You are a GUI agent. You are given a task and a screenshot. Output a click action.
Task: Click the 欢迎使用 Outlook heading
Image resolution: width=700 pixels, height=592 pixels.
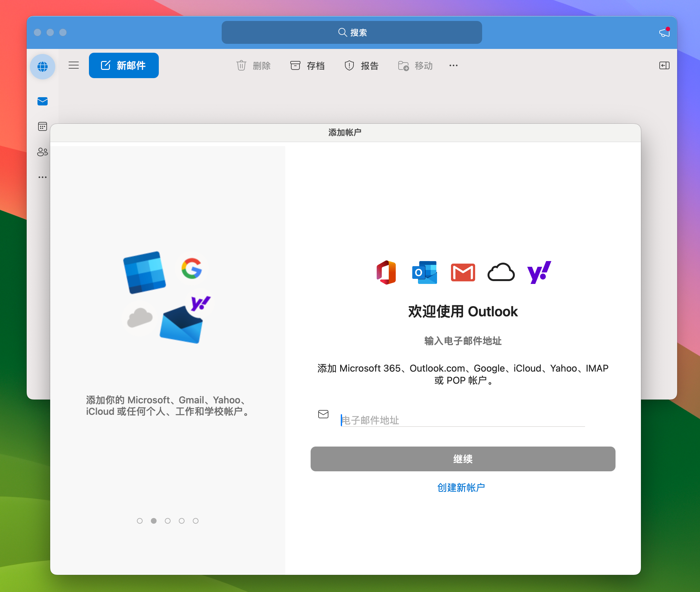[x=463, y=312]
